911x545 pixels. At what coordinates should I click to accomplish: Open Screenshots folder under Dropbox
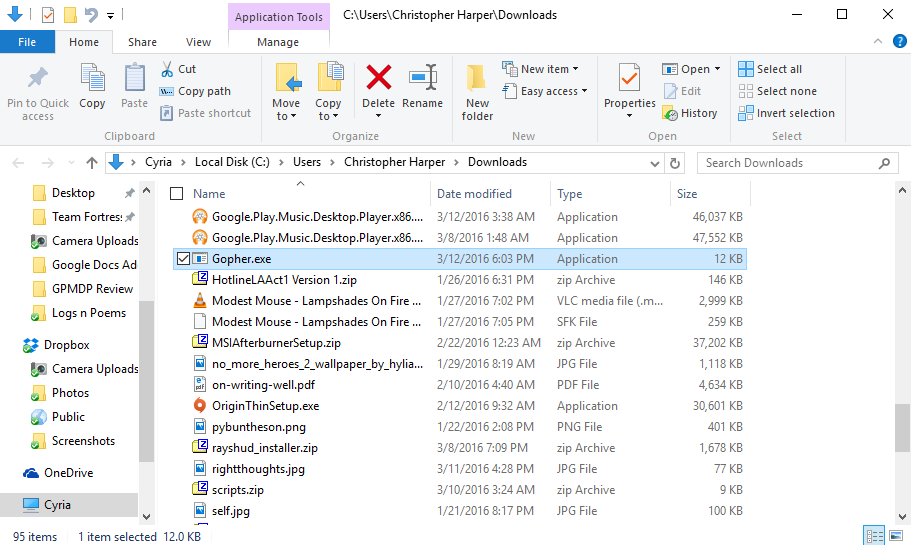(83, 441)
